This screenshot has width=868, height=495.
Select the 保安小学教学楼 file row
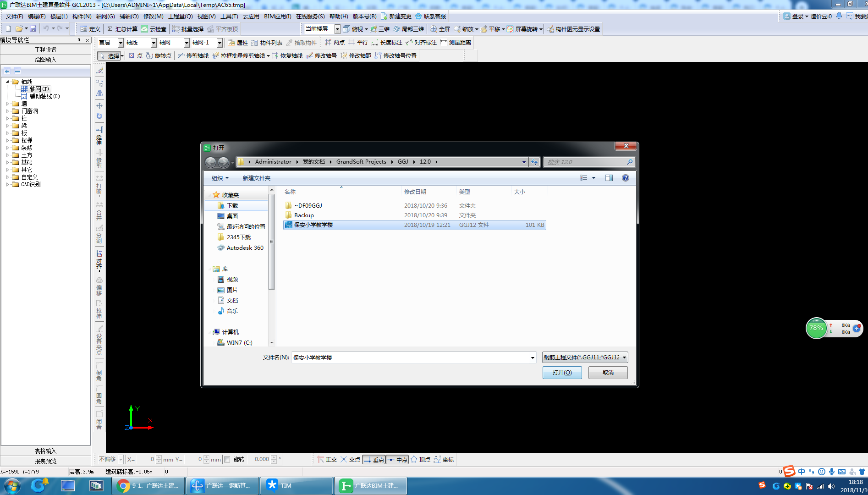coord(414,225)
